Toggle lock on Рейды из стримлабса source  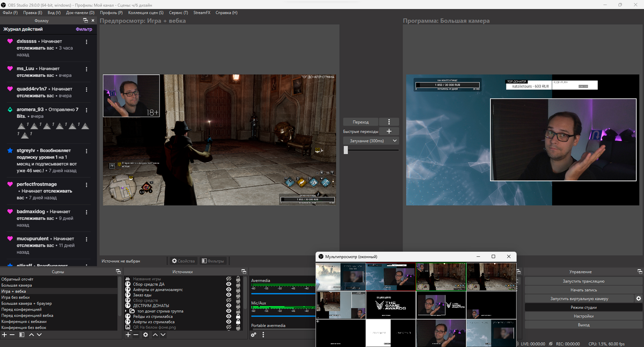[x=238, y=316]
